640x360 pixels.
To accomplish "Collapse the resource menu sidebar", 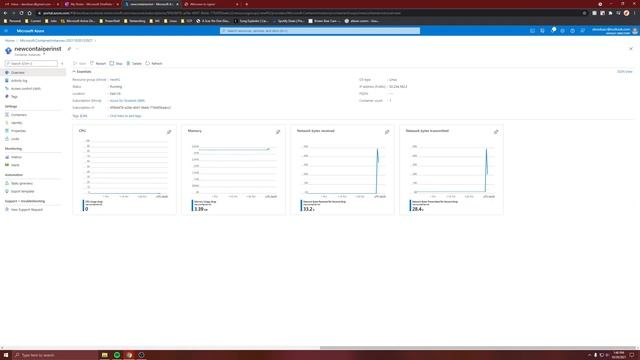I will click(x=62, y=64).
